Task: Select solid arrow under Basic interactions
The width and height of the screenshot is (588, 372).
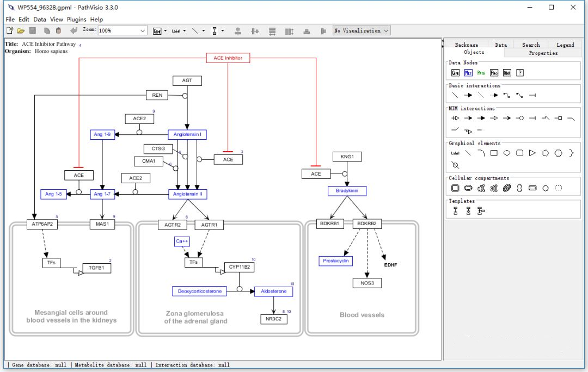Action: coord(468,95)
